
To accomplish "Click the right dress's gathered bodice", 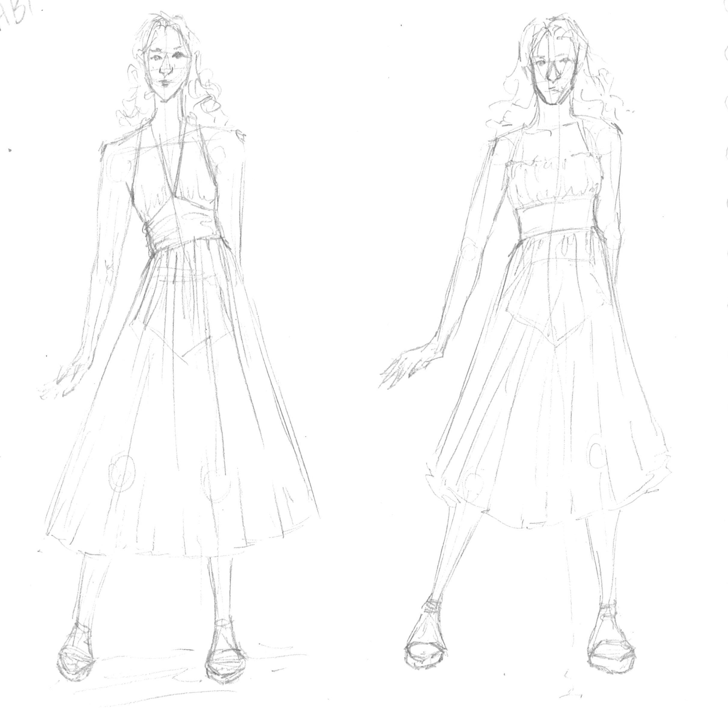I will point(554,180).
